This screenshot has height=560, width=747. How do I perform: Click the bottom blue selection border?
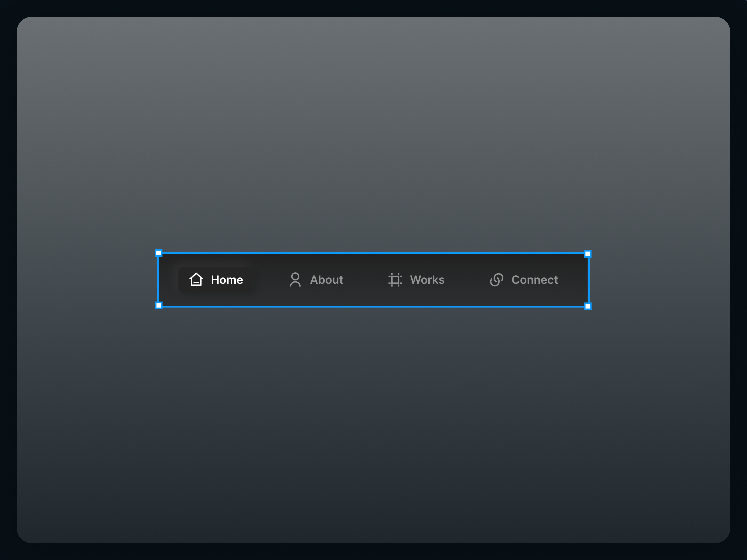click(x=373, y=307)
